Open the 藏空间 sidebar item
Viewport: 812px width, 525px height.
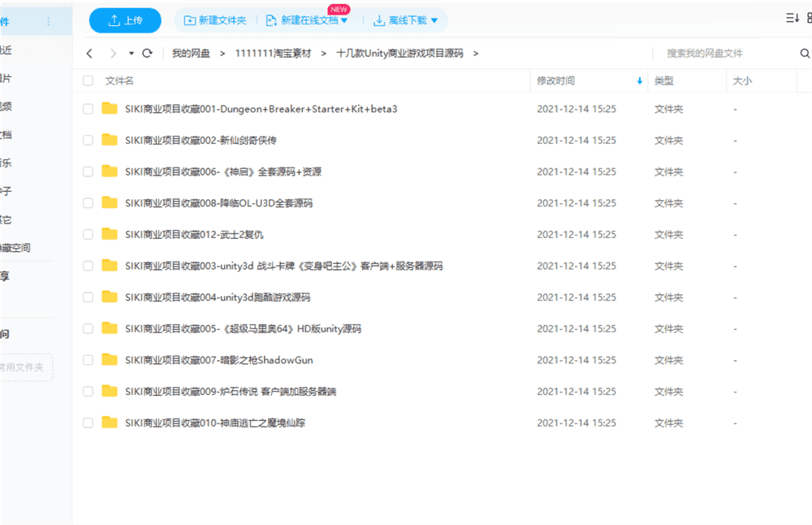15,248
